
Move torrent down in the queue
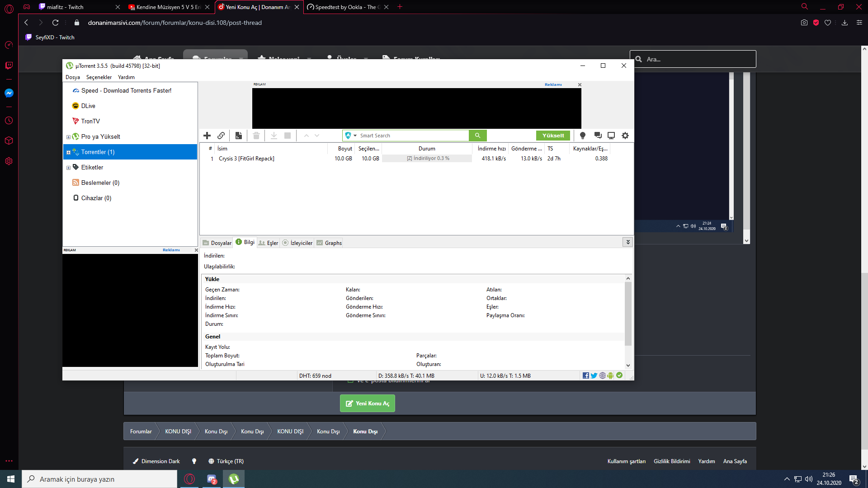tap(317, 136)
